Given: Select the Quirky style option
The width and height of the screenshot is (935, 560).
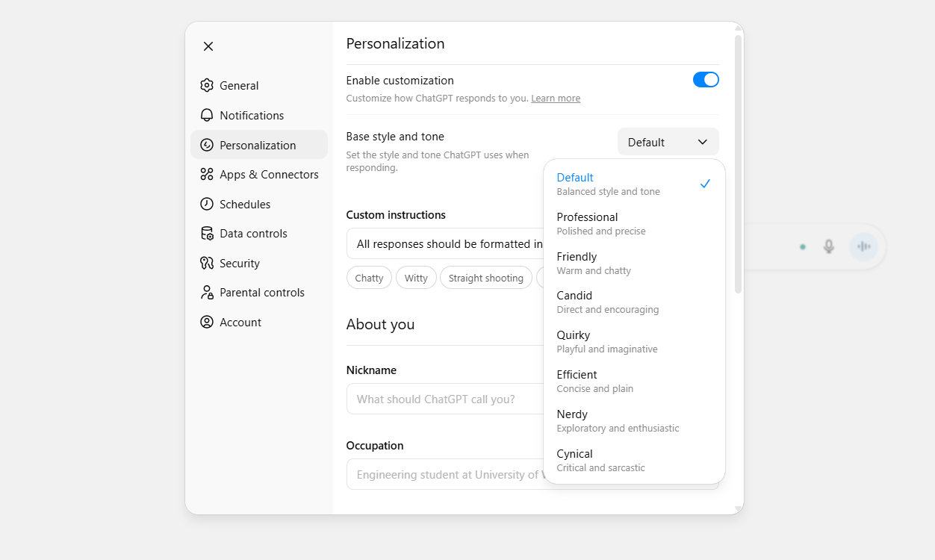Looking at the screenshot, I should coord(634,341).
